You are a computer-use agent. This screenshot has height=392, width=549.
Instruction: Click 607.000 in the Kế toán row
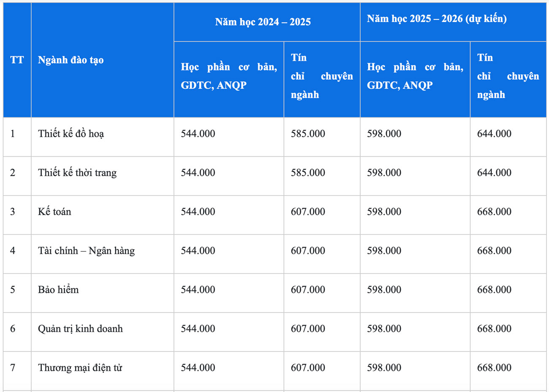pos(308,212)
